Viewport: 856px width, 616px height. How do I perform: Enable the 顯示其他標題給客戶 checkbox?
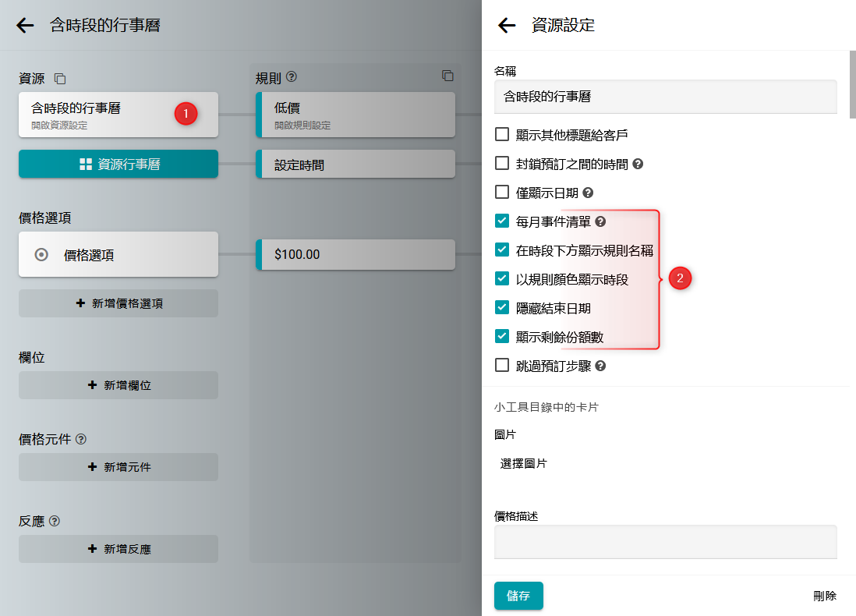[x=502, y=135]
